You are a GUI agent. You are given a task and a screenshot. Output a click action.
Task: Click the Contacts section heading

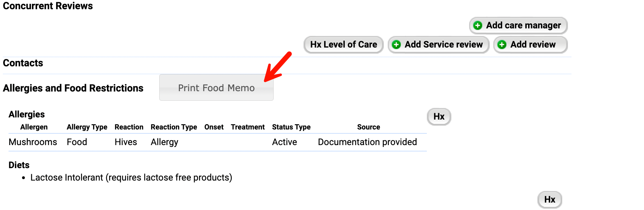pyautogui.click(x=23, y=63)
